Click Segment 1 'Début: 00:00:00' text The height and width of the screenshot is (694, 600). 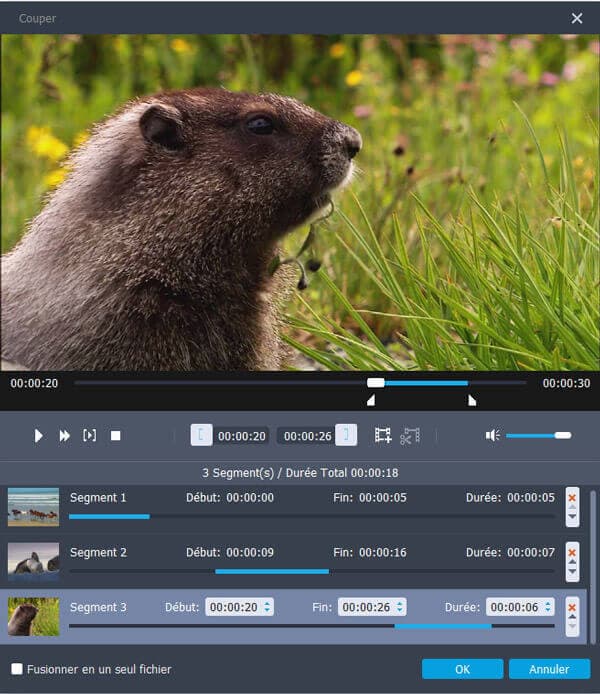[230, 497]
